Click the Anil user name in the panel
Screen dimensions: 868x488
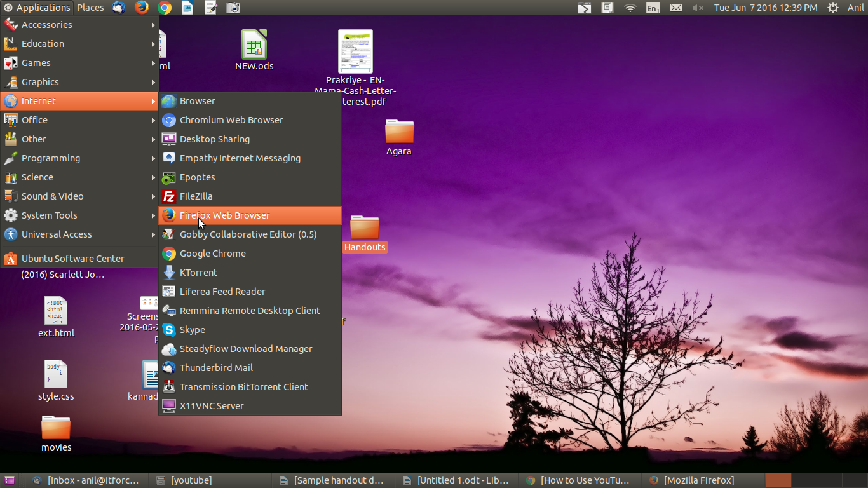click(x=856, y=8)
